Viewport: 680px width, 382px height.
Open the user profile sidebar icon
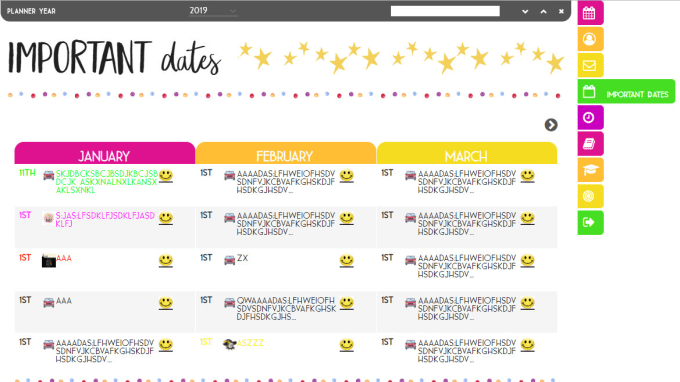590,39
